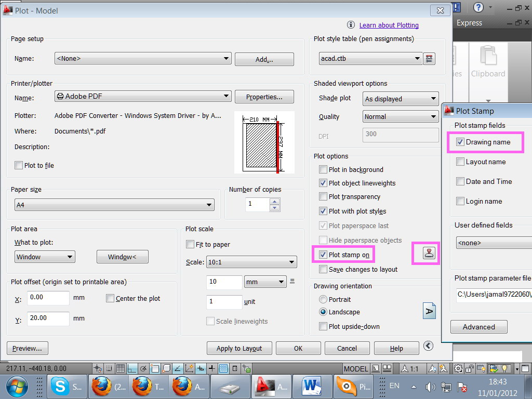The height and width of the screenshot is (399, 532).
Task: Click the Express menu in the top right
Action: coord(469,23)
